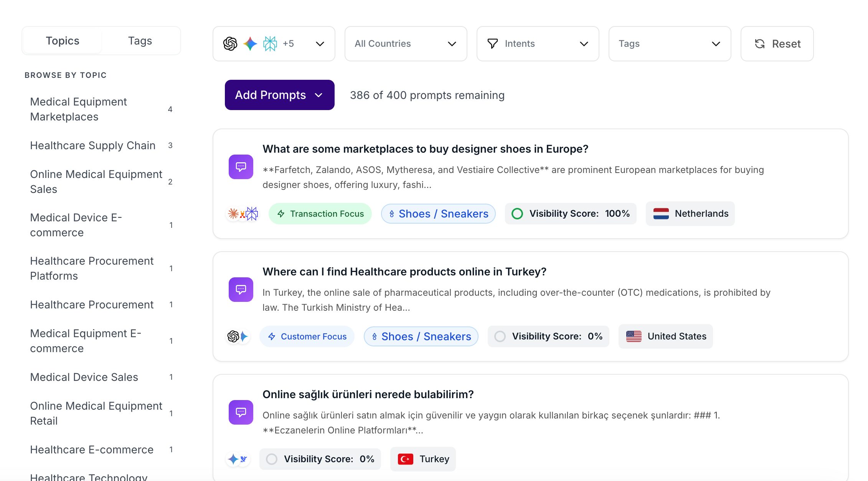Open the AI models filter dropdown
This screenshot has height=481, width=868.
coord(274,44)
